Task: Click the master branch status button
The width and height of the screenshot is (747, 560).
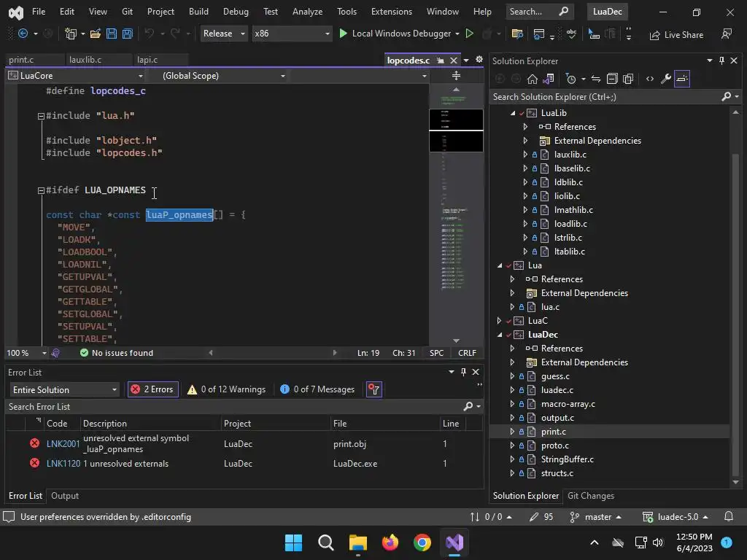Action: click(x=596, y=517)
